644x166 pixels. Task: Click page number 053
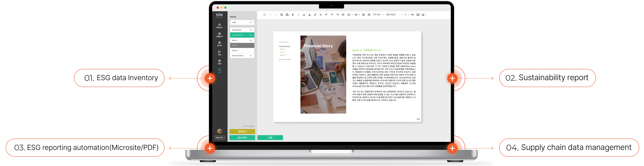(x=418, y=119)
